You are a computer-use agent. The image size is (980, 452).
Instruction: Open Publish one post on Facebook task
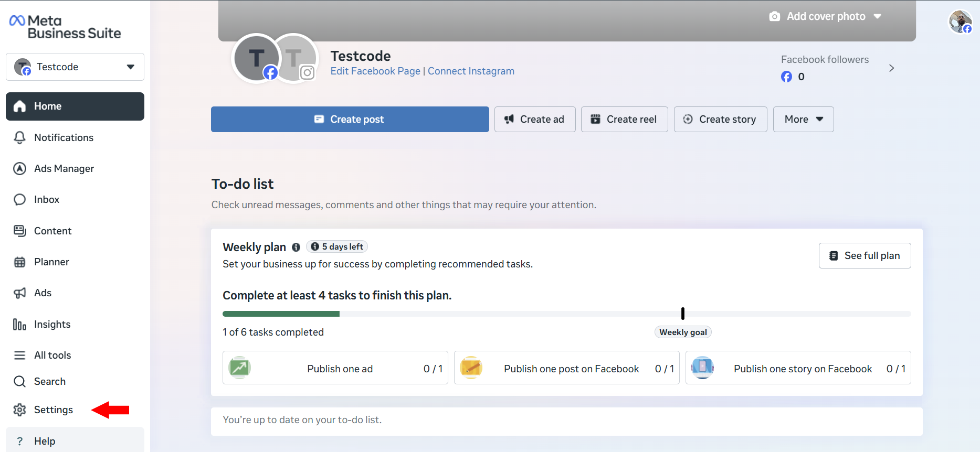(x=567, y=368)
